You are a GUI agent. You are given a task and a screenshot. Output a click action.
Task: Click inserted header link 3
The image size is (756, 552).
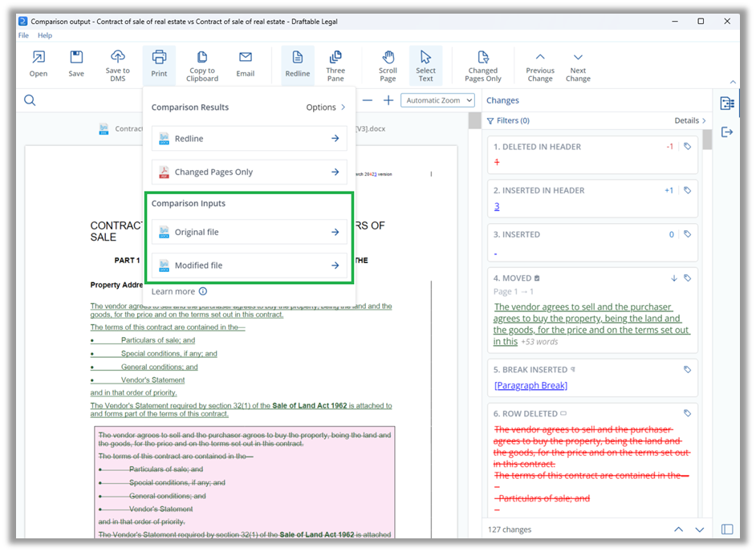497,206
